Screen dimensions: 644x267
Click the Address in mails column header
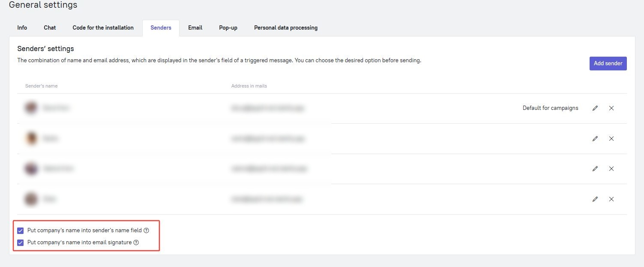point(249,86)
